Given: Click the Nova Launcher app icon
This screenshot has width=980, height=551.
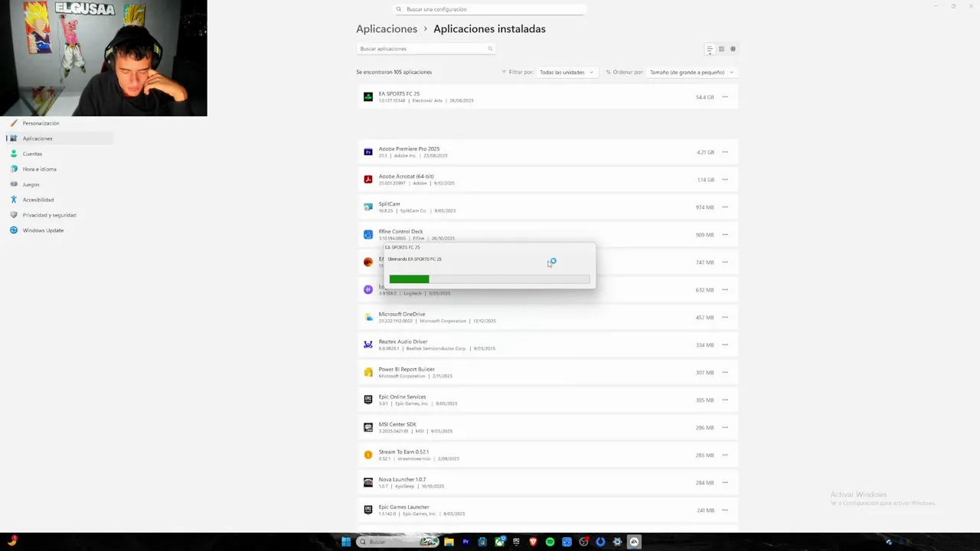Looking at the screenshot, I should pyautogui.click(x=368, y=483).
